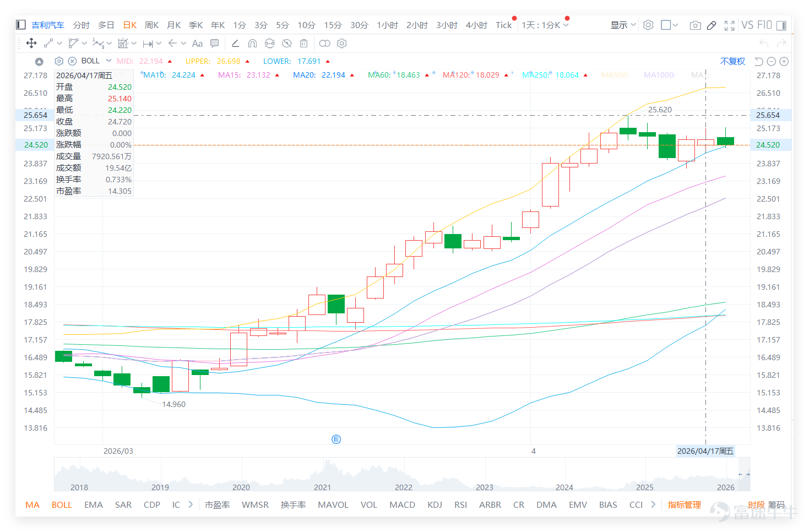Switch to 分时 intraday view
This screenshot has width=809, height=532.
pyautogui.click(x=81, y=25)
